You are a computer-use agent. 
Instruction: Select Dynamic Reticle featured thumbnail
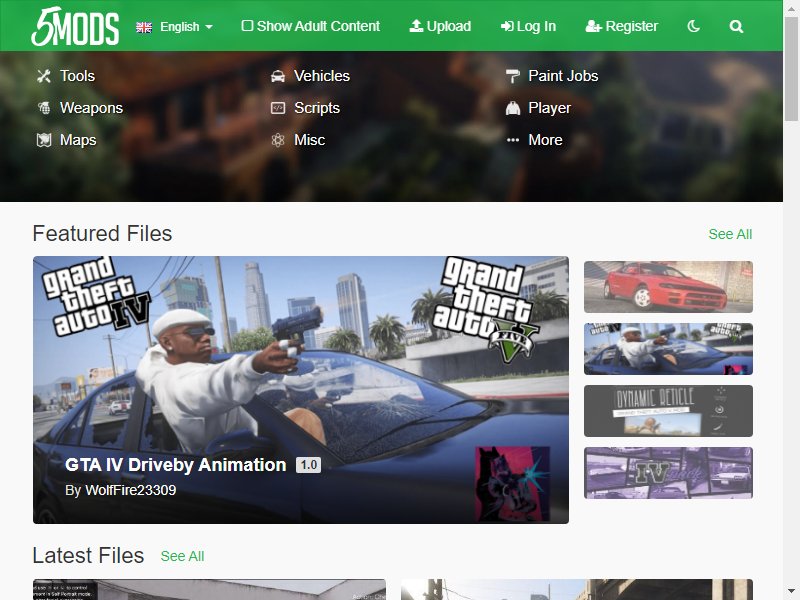click(668, 411)
